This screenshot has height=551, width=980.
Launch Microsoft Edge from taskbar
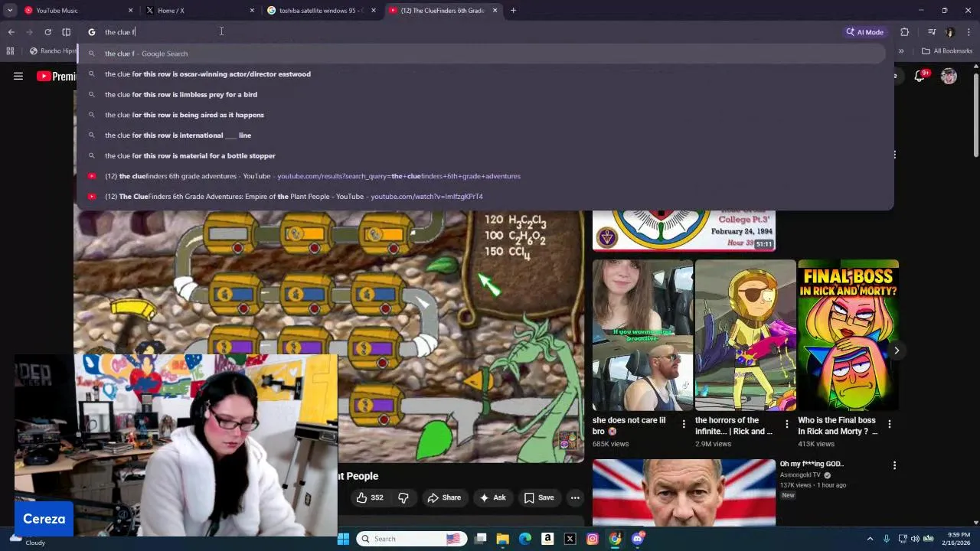coord(525,539)
